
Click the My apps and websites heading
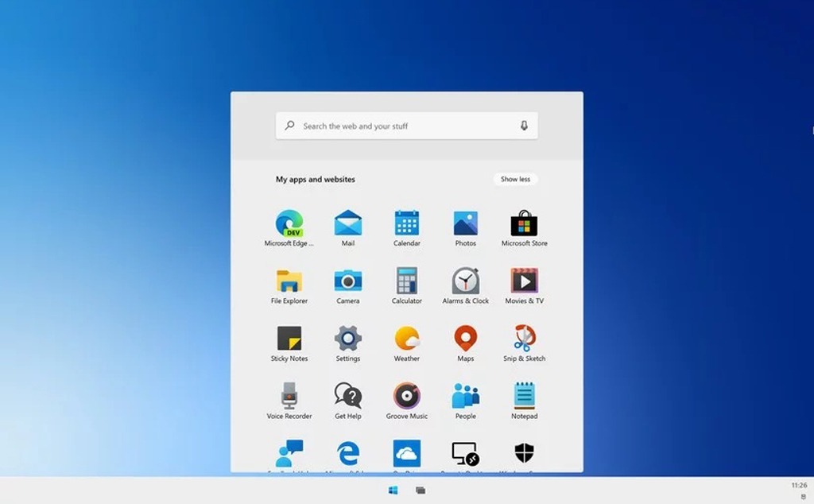pyautogui.click(x=315, y=179)
